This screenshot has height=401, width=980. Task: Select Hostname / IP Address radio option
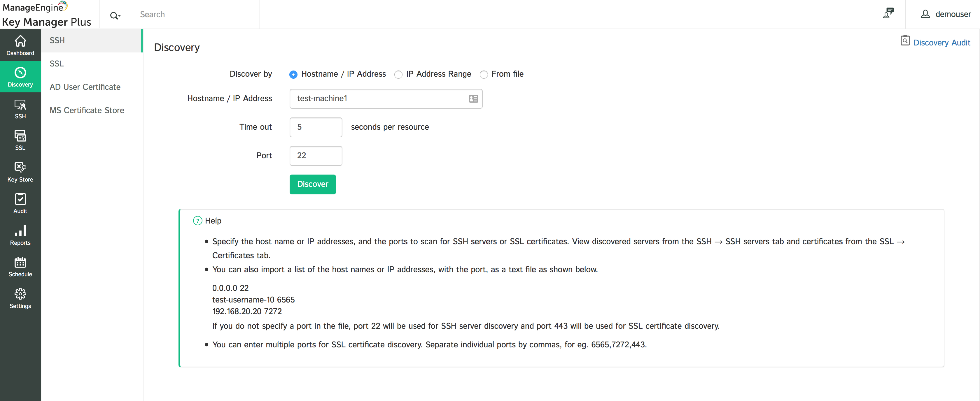click(x=293, y=75)
